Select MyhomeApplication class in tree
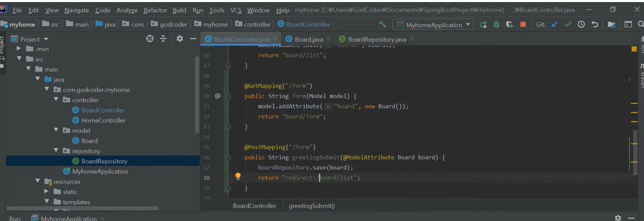This screenshot has width=644, height=221. point(100,171)
